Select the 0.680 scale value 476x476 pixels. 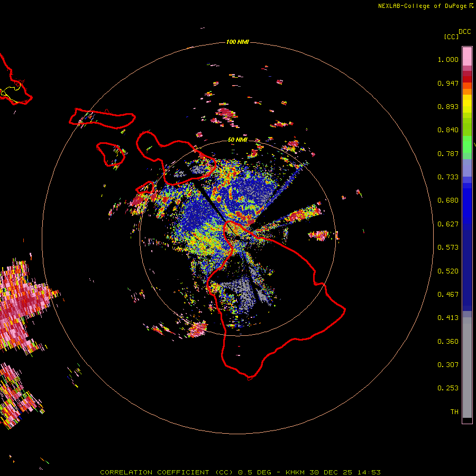coord(448,200)
